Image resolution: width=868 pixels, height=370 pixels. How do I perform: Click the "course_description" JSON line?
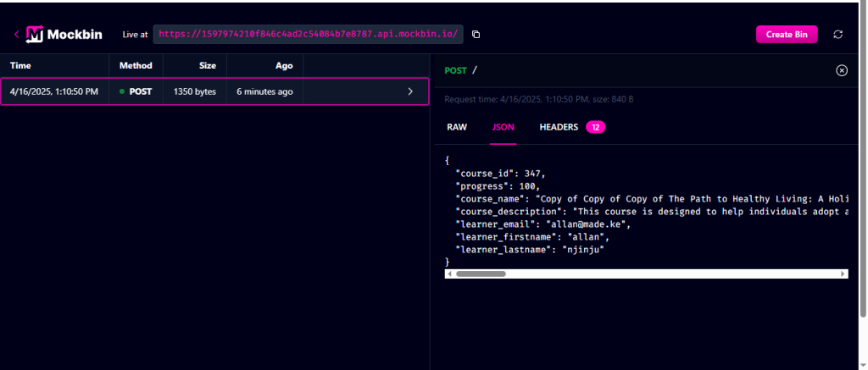click(652, 212)
